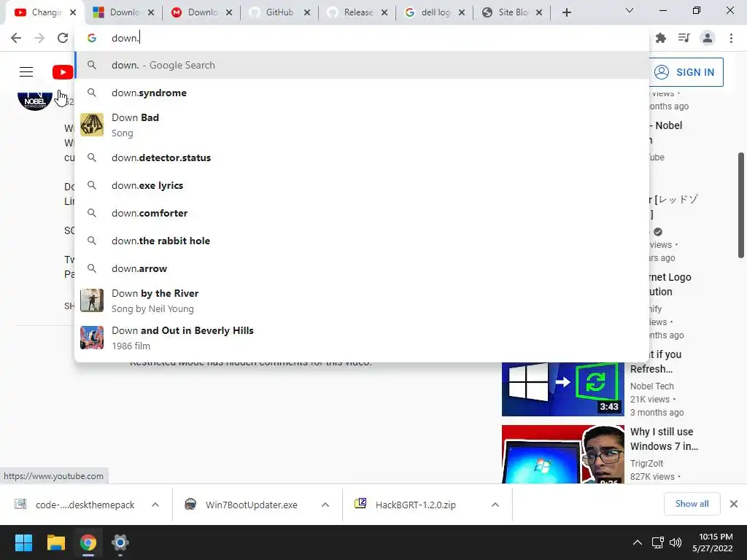Select Down and Out in Beverly Hills poster
The width and height of the screenshot is (747, 560).
pos(92,338)
